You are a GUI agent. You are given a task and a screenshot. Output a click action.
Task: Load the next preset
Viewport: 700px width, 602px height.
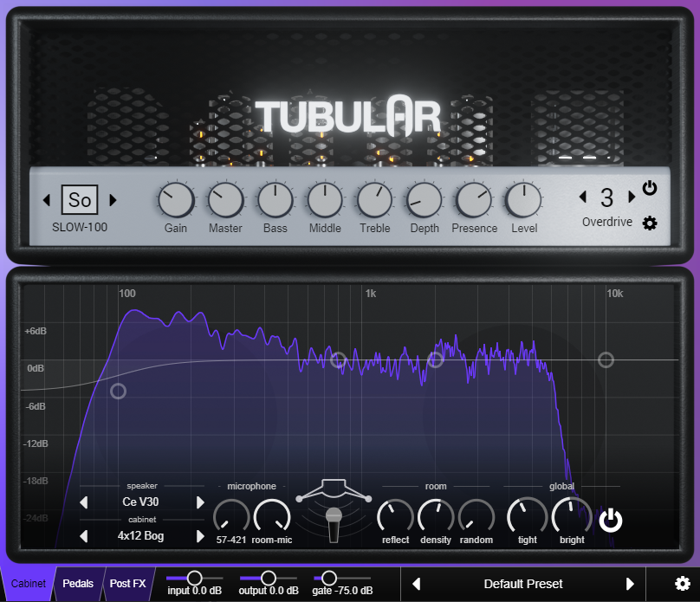click(630, 584)
